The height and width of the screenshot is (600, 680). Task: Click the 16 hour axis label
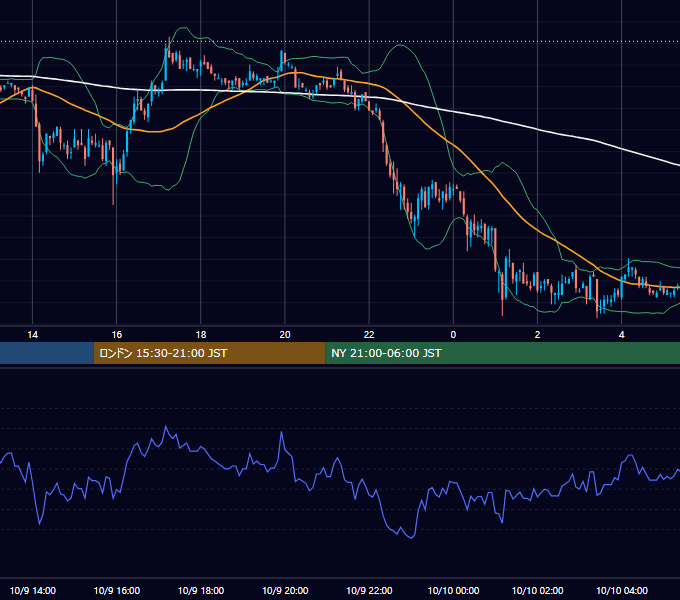117,335
